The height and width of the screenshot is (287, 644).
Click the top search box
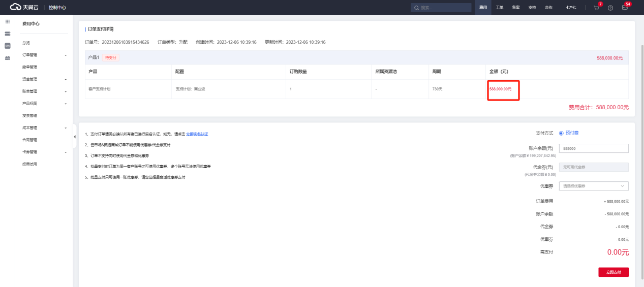pos(441,8)
